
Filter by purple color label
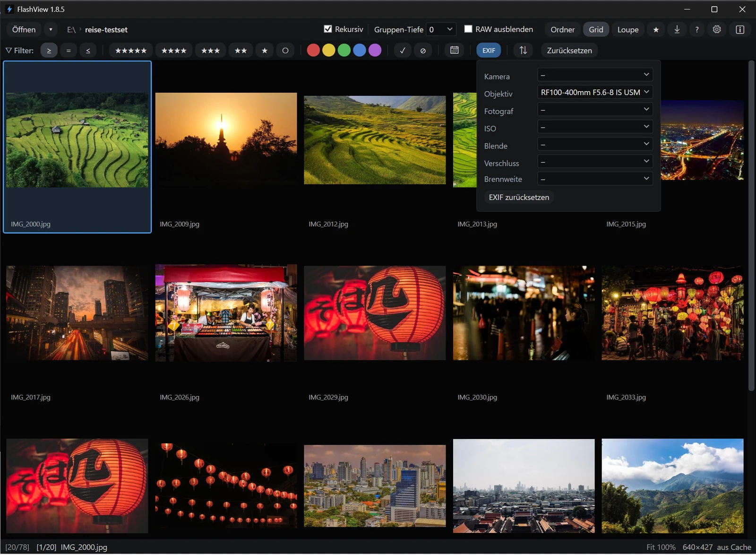[375, 50]
